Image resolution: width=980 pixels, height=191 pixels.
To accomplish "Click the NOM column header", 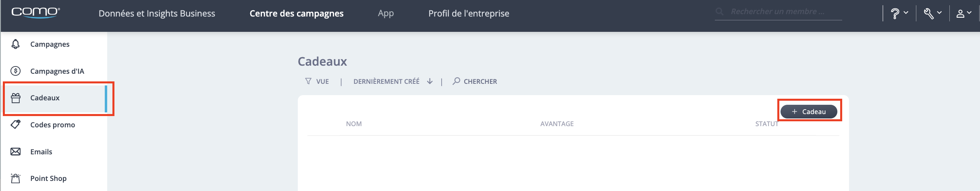I will pos(354,124).
